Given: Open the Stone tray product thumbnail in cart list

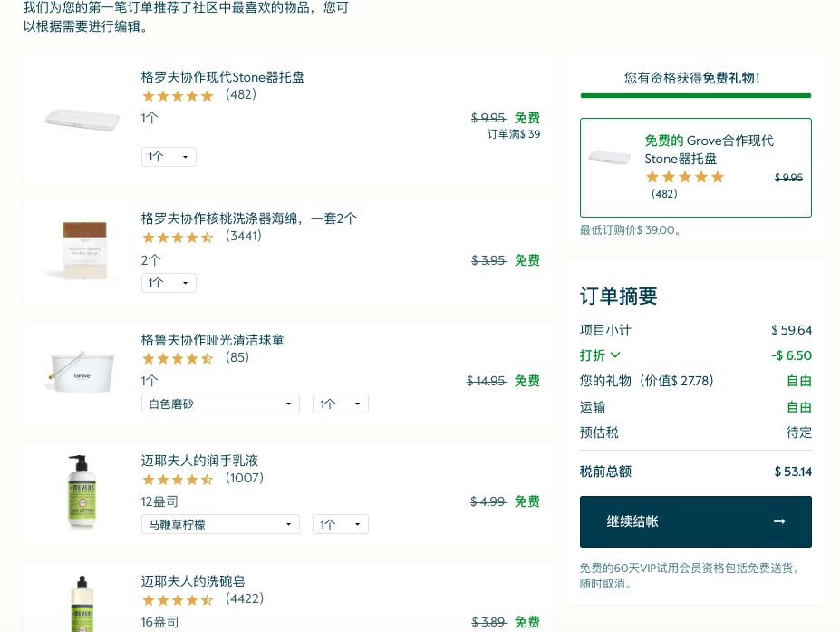Looking at the screenshot, I should click(82, 118).
